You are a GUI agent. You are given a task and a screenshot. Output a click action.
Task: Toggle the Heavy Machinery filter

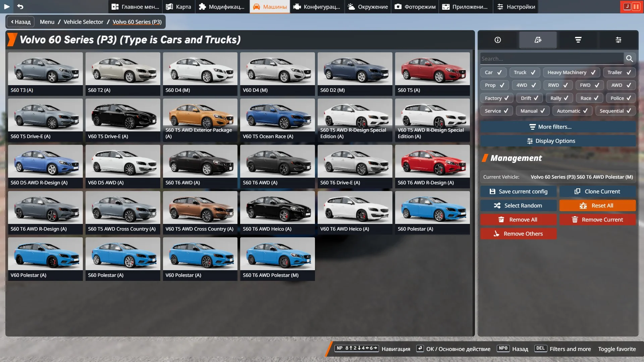pyautogui.click(x=571, y=72)
